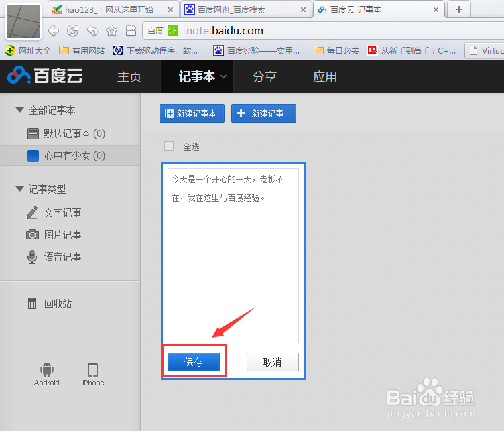Click the 默认记事本 notebook icon
This screenshot has width=504, height=431.
33,133
